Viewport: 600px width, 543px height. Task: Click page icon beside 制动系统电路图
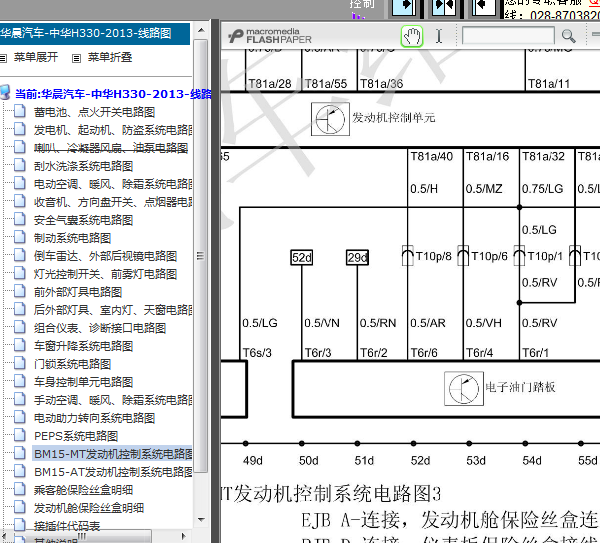pos(20,237)
